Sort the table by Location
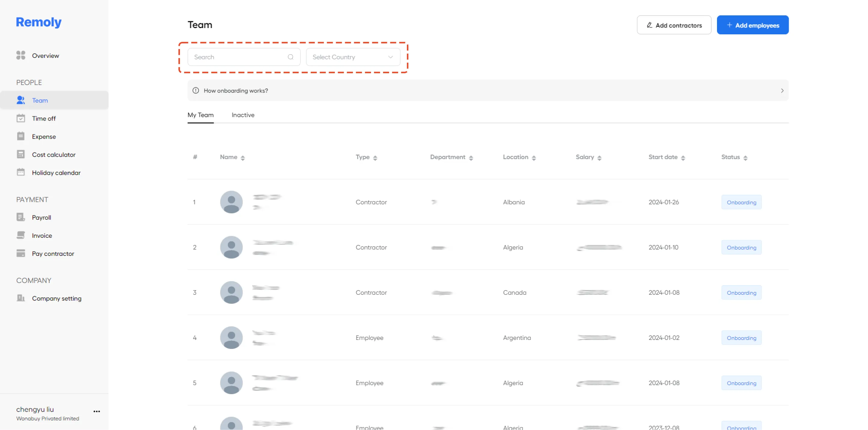 click(x=534, y=158)
